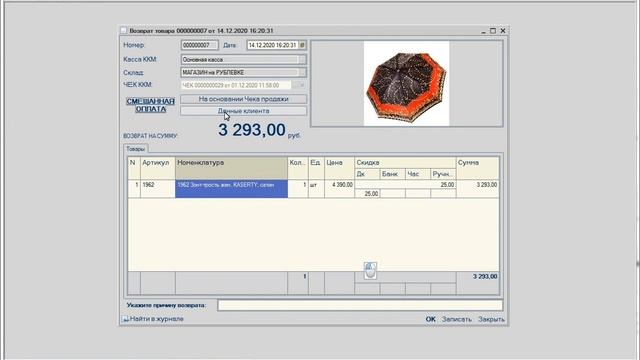Image resolution: width=640 pixels, height=360 pixels.
Task: Click the Касса ККМ field Основная касса
Action: coord(240,60)
